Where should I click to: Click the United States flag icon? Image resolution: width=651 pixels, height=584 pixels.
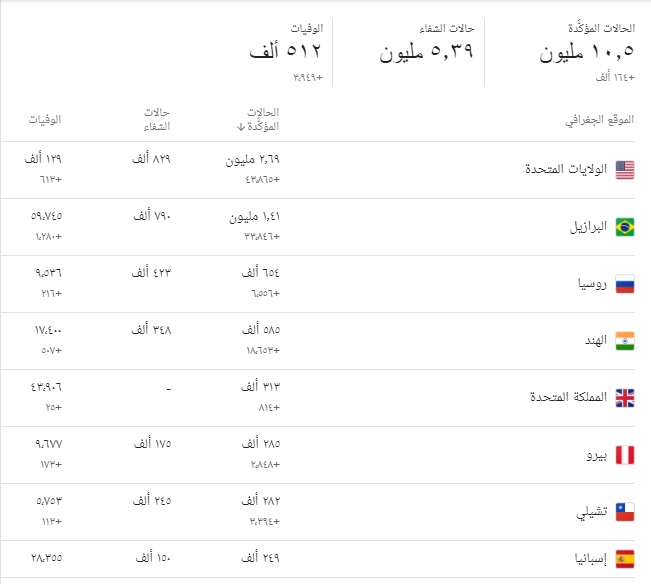coord(625,170)
